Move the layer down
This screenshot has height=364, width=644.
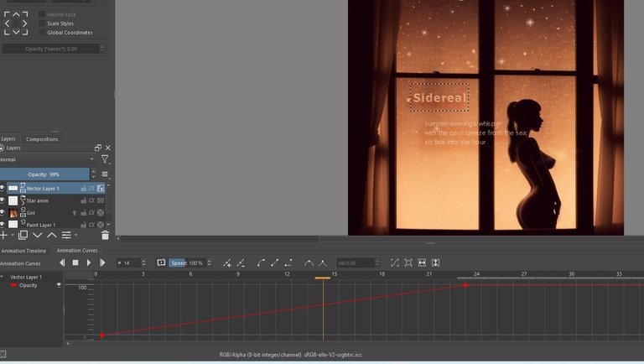point(38,235)
